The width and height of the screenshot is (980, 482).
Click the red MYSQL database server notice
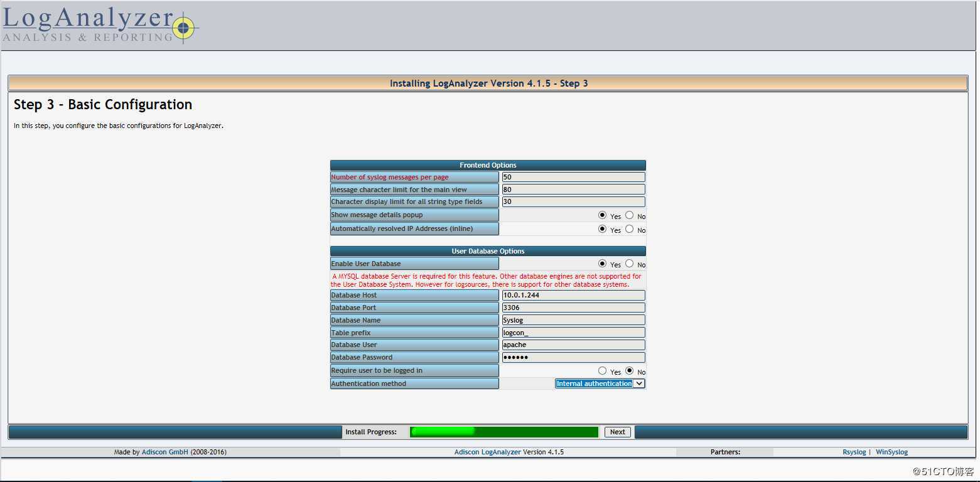point(487,280)
